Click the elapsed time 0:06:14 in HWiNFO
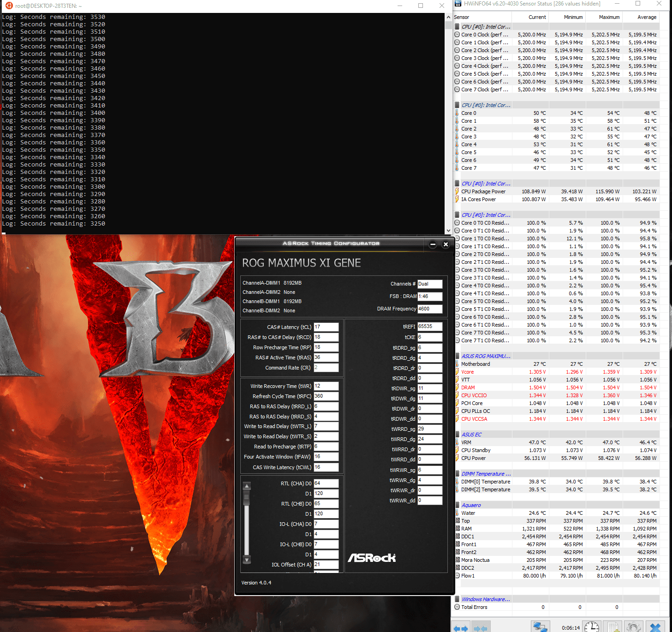Image resolution: width=672 pixels, height=632 pixels. coord(571,628)
